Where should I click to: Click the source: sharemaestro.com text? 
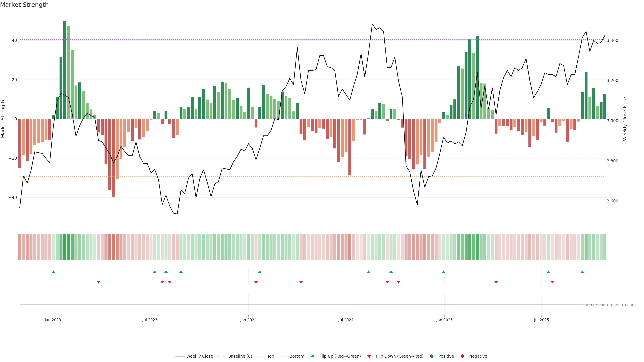coord(609,305)
